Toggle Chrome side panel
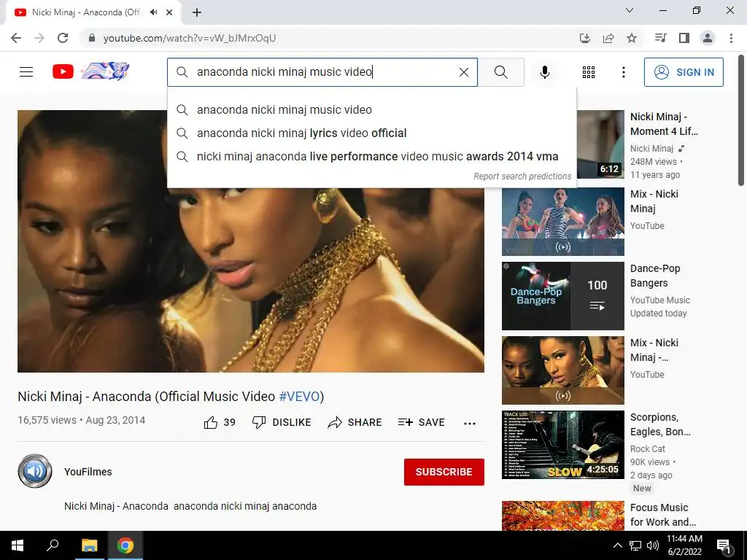747x560 pixels. pos(684,38)
